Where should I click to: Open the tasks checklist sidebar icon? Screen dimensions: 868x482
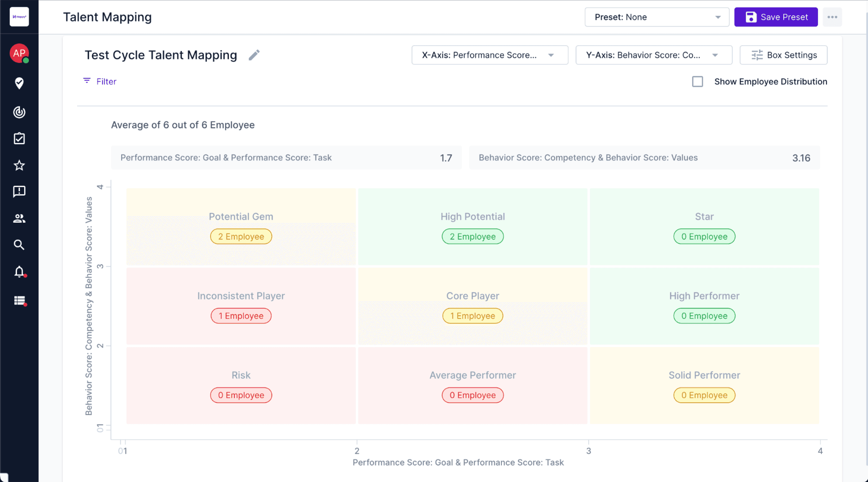pos(19,139)
